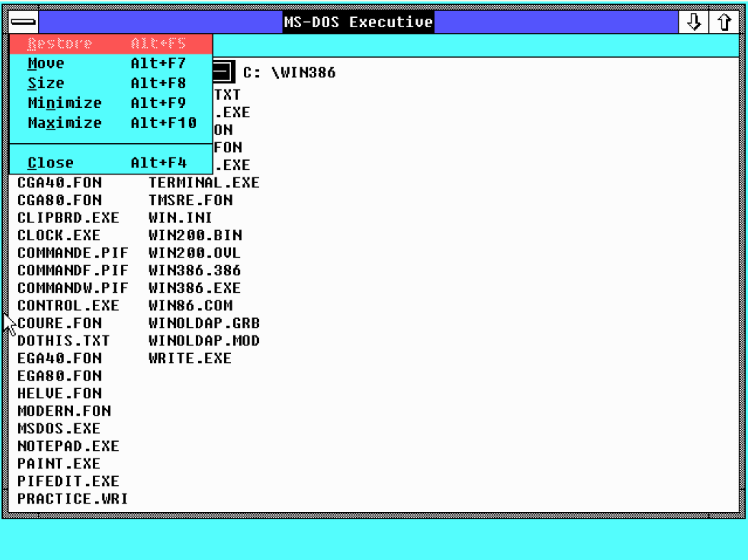Select PRACTICE.WRI
This screenshot has width=748, height=560.
click(x=72, y=498)
